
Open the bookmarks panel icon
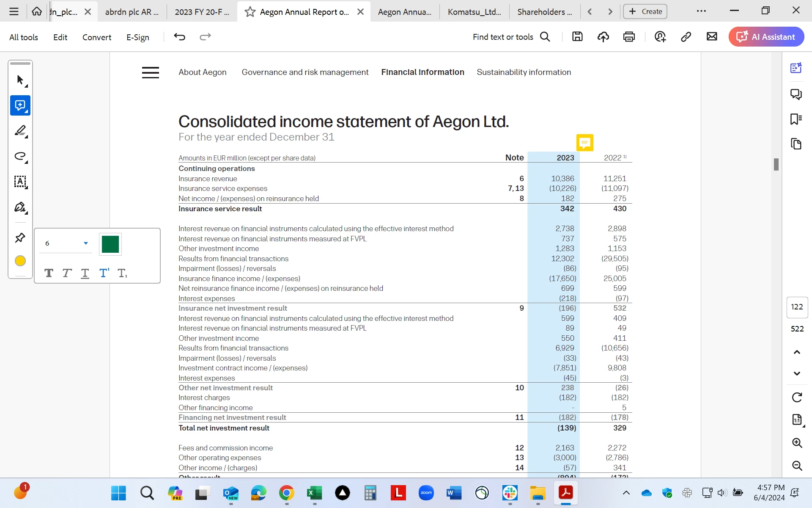pyautogui.click(x=796, y=119)
